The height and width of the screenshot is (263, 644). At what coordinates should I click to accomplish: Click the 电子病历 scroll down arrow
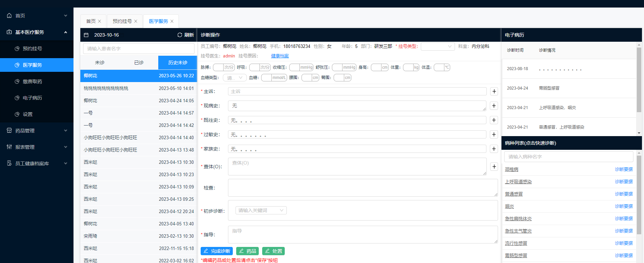(639, 133)
